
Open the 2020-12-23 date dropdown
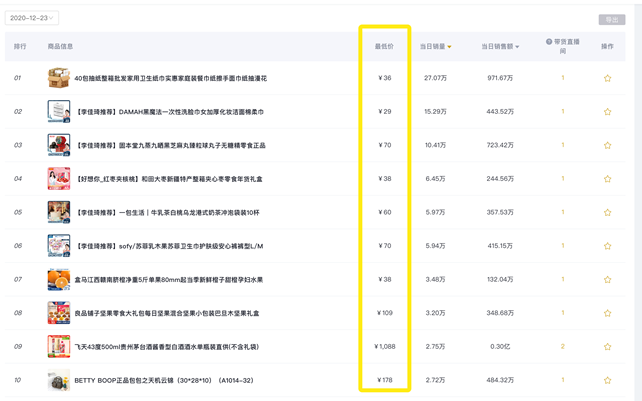(x=32, y=18)
